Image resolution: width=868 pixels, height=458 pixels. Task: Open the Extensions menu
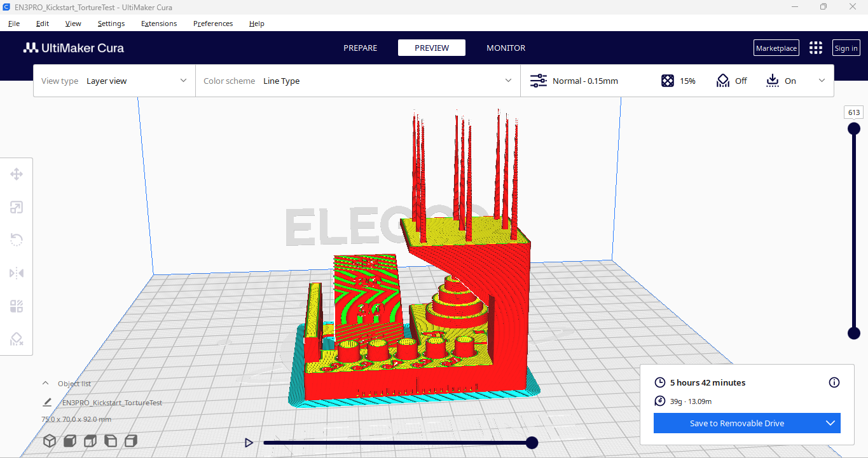click(159, 24)
